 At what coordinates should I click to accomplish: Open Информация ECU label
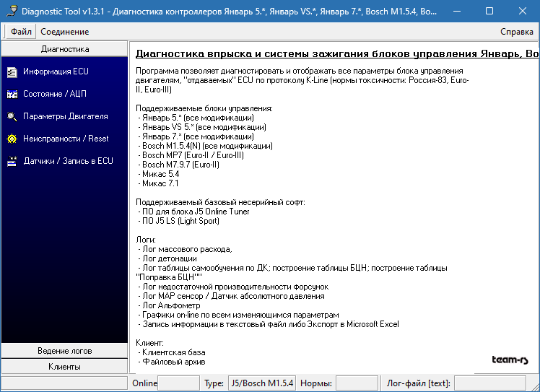pyautogui.click(x=56, y=71)
